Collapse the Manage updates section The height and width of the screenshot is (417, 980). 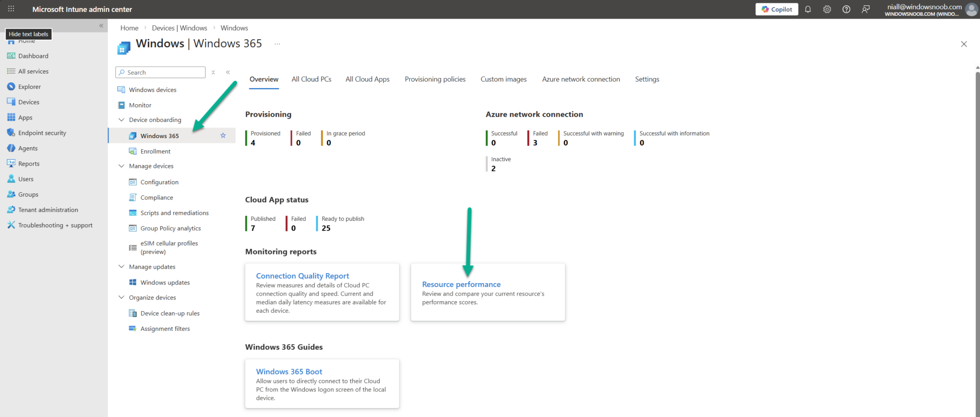tap(121, 267)
